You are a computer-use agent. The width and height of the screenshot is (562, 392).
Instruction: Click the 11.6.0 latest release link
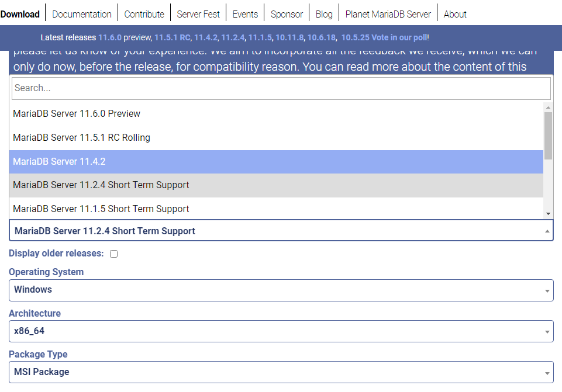click(x=110, y=37)
